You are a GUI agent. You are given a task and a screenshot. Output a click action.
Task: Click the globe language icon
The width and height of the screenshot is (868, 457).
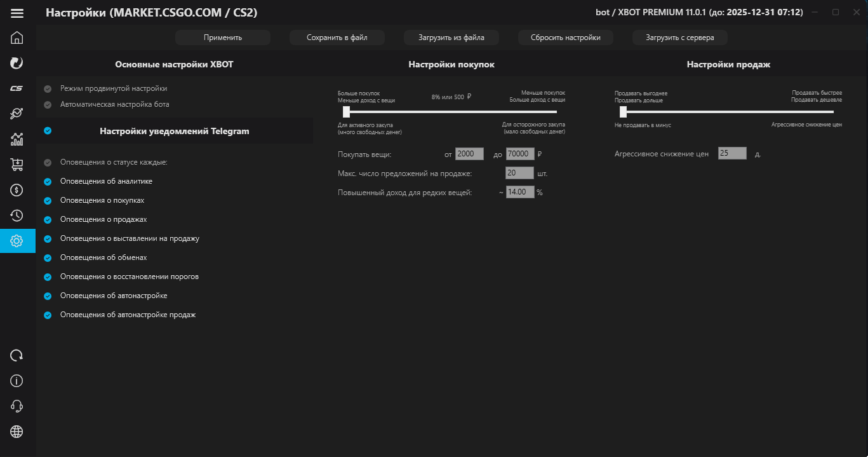pyautogui.click(x=17, y=432)
